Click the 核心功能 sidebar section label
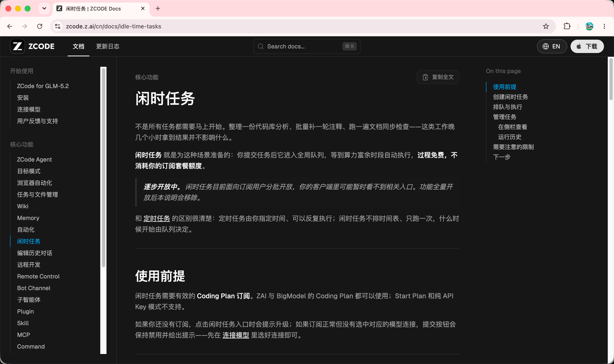The image size is (614, 364). point(22,145)
